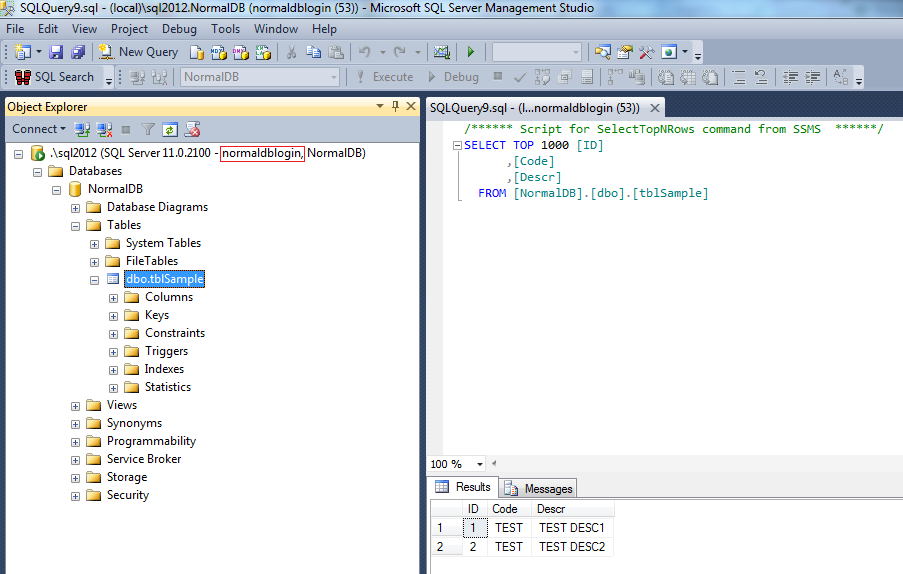
Task: Click the Save All icon
Action: pos(78,52)
